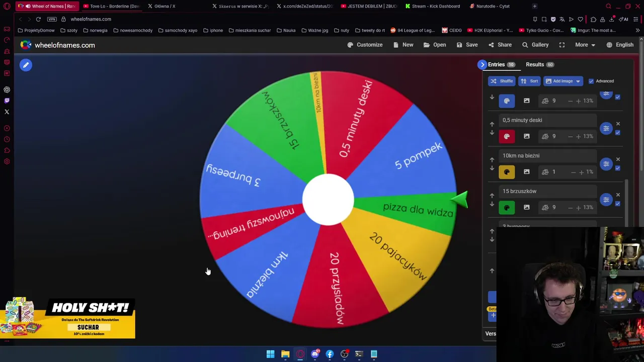This screenshot has width=644, height=362.
Task: Open the norwegia bookmarks folder
Action: [x=95, y=30]
